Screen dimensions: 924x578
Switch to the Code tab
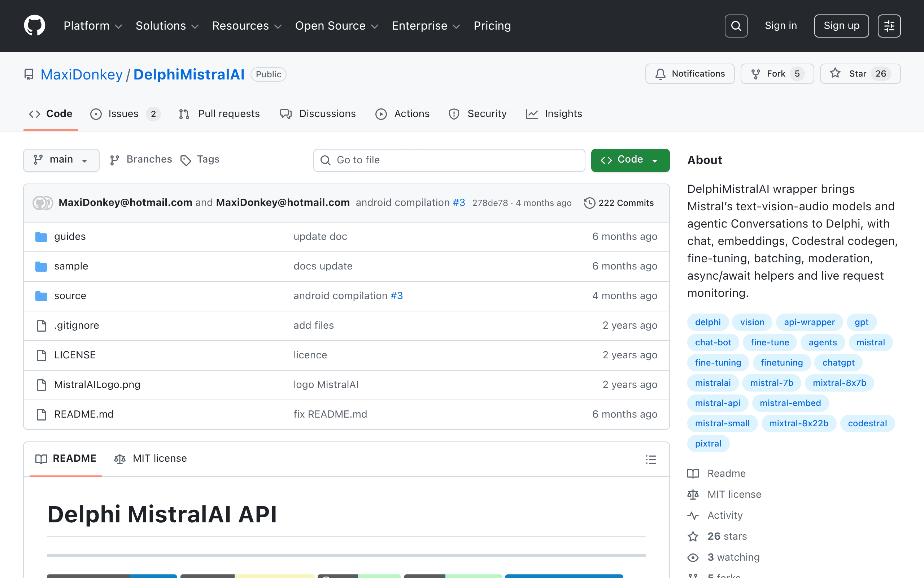pos(51,114)
